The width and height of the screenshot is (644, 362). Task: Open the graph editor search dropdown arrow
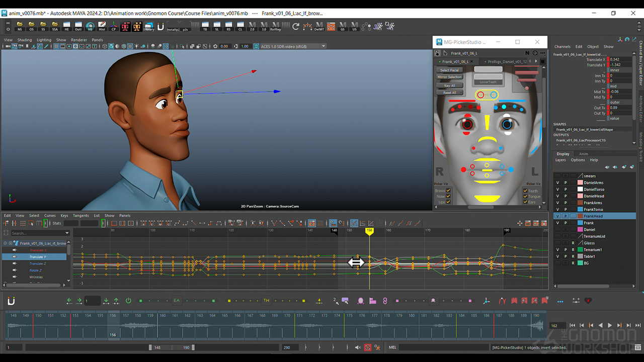pyautogui.click(x=67, y=233)
